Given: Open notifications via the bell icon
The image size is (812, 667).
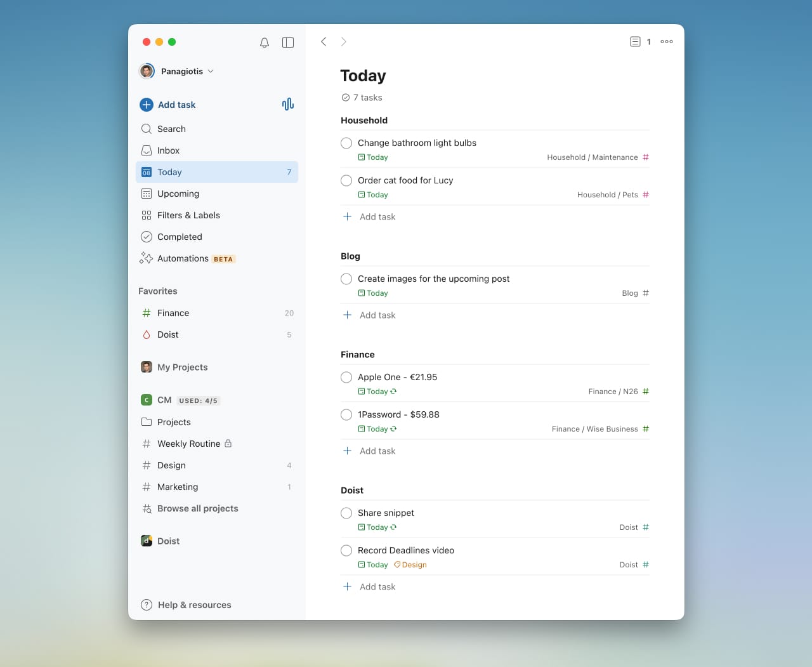Looking at the screenshot, I should (265, 42).
